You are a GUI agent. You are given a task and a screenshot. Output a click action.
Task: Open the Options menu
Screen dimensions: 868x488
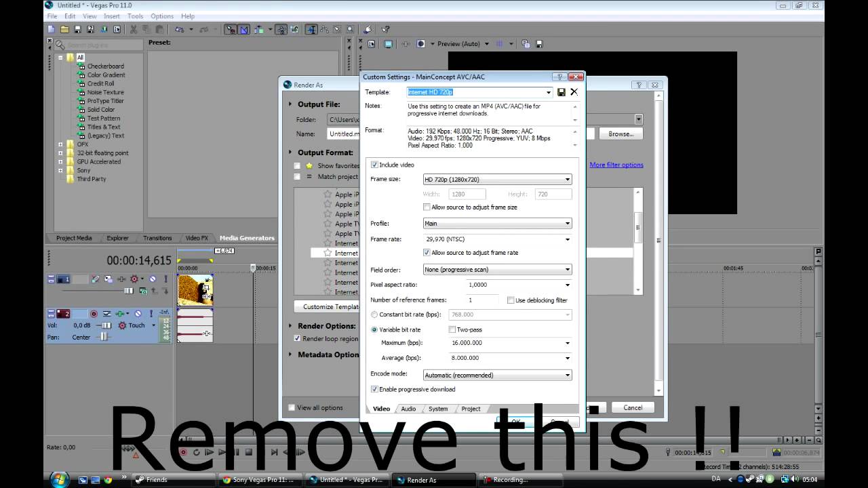click(x=162, y=16)
